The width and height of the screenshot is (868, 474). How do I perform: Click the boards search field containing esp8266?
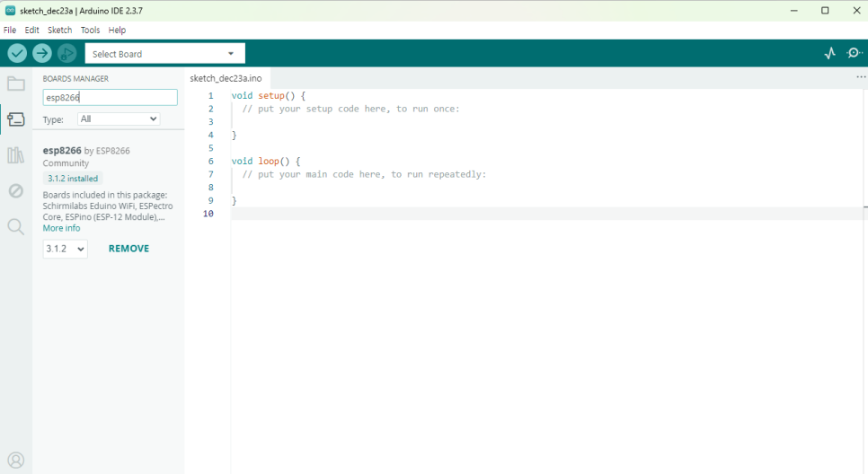click(111, 97)
